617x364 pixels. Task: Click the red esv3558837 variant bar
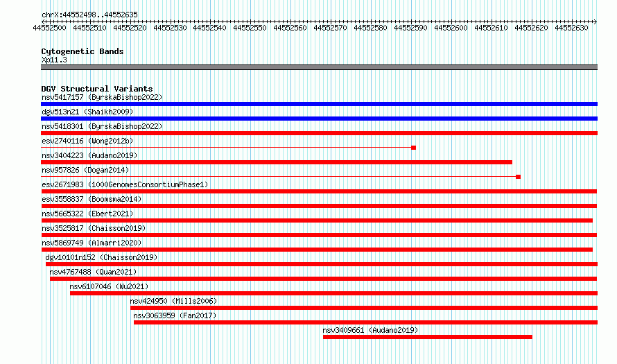coord(319,206)
